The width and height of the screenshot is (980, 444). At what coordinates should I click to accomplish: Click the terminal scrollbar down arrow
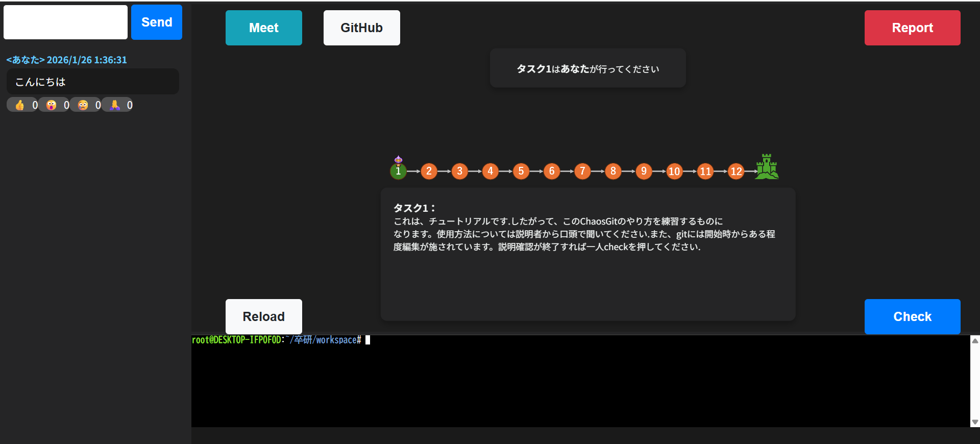point(975,422)
